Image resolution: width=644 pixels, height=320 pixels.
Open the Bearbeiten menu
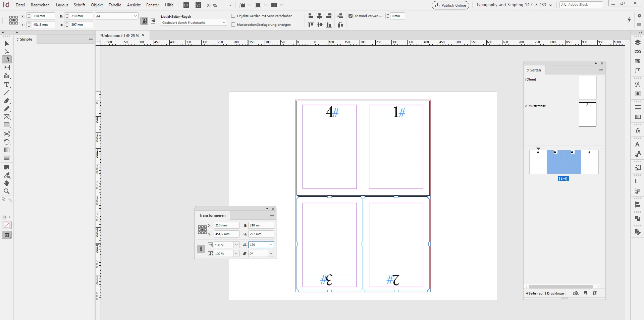pos(40,5)
